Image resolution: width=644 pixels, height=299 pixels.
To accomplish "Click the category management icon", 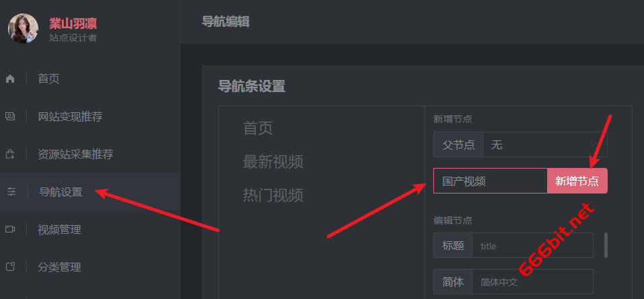I will (10, 267).
